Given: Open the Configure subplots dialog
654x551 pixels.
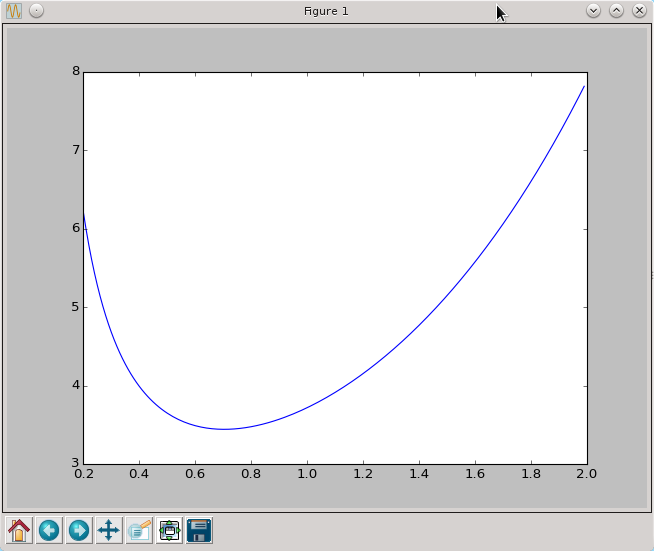Looking at the screenshot, I should [x=169, y=530].
